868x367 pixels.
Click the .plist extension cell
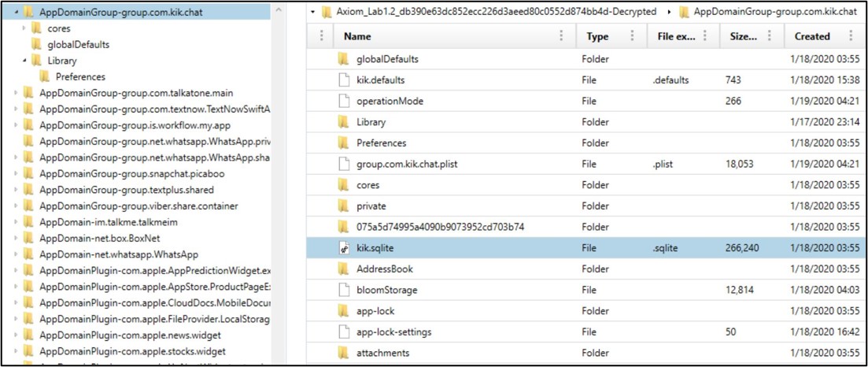[662, 164]
